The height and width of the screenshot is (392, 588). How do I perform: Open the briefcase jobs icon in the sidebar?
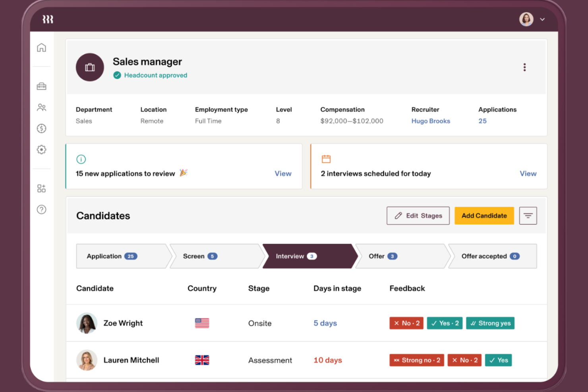(x=41, y=86)
